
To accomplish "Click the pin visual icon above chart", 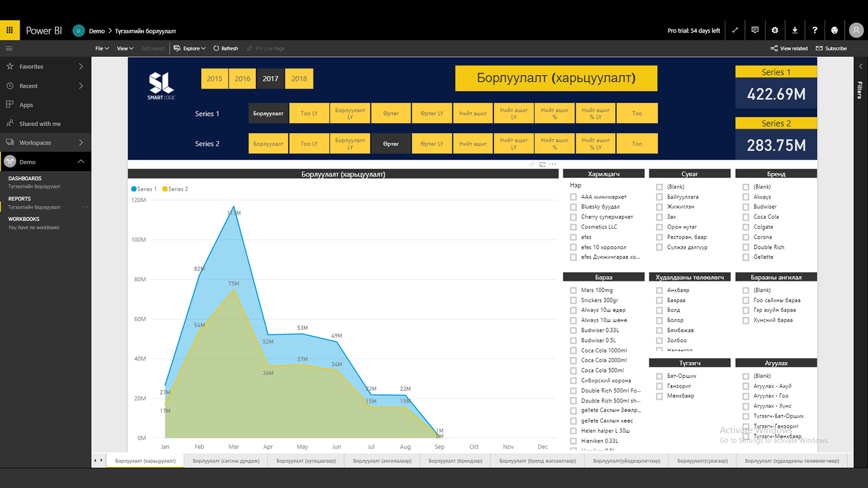I will 532,164.
